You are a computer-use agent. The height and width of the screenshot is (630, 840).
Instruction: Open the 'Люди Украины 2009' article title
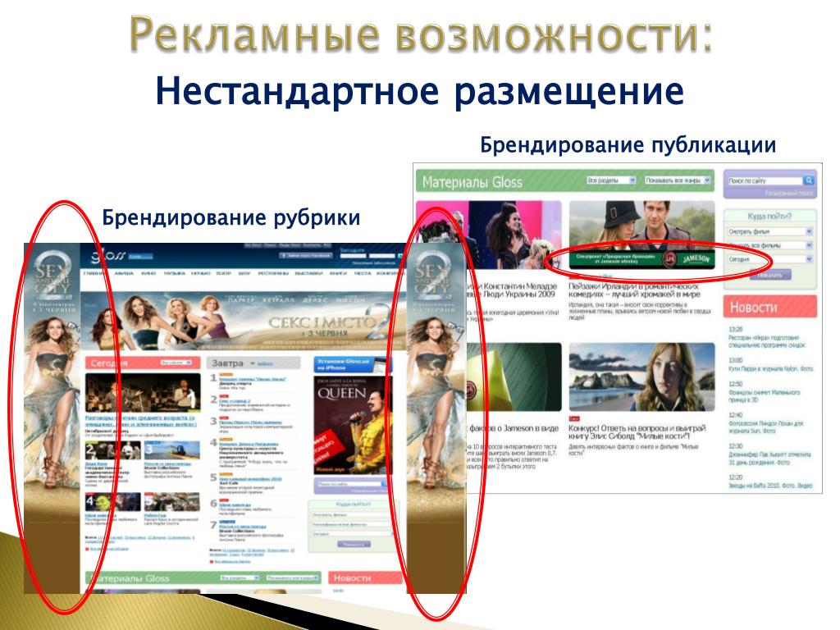pyautogui.click(x=512, y=290)
